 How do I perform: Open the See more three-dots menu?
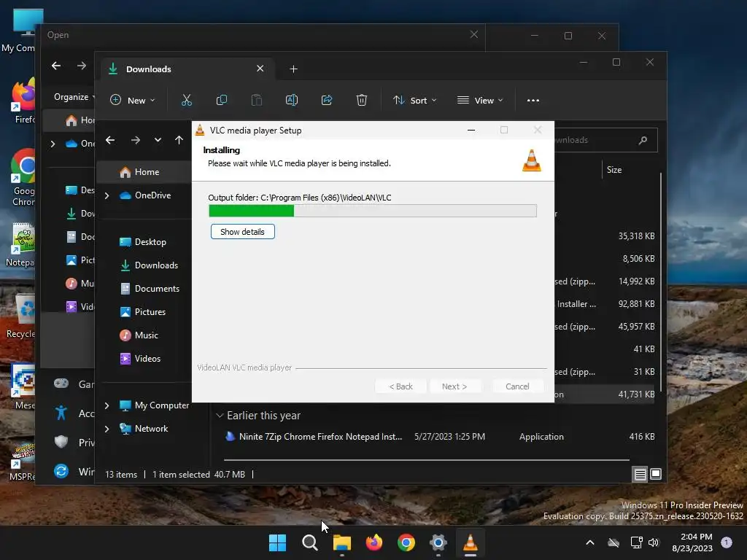[x=533, y=101]
